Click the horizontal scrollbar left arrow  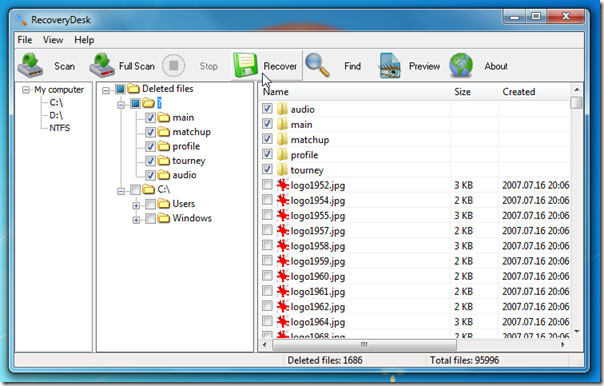click(265, 344)
